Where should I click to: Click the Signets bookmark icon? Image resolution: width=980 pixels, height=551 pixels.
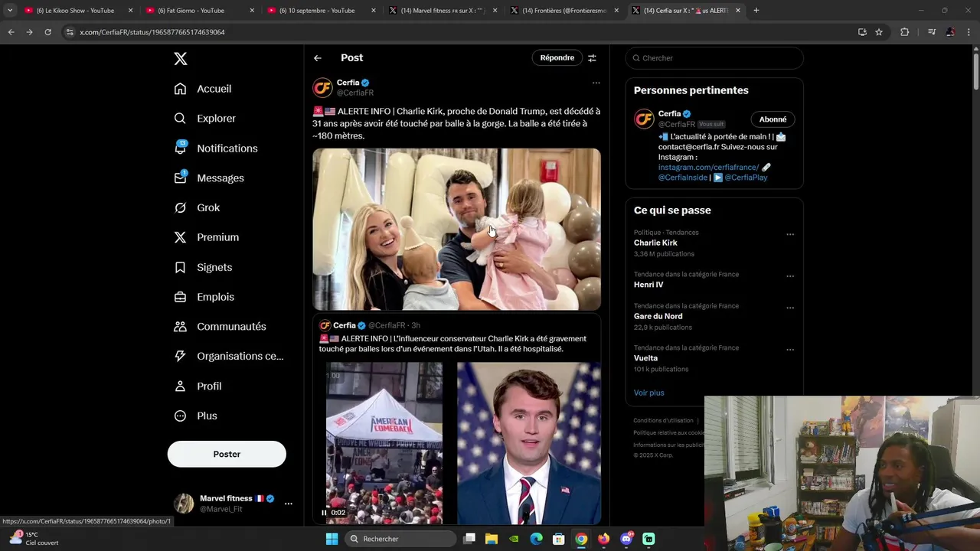pyautogui.click(x=180, y=267)
